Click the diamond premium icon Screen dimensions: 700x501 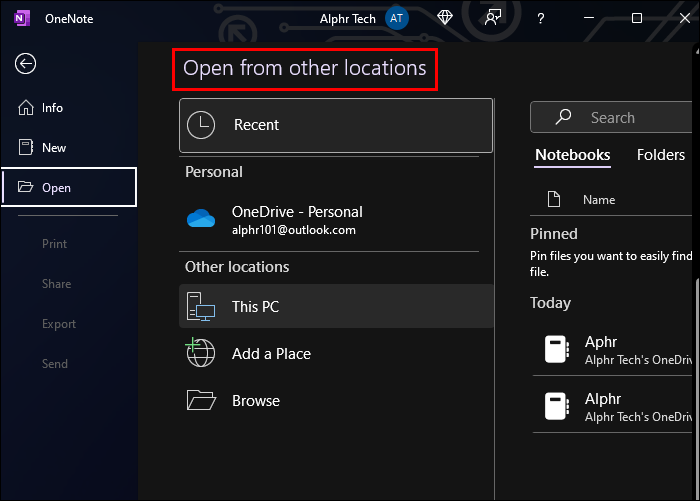(x=445, y=18)
